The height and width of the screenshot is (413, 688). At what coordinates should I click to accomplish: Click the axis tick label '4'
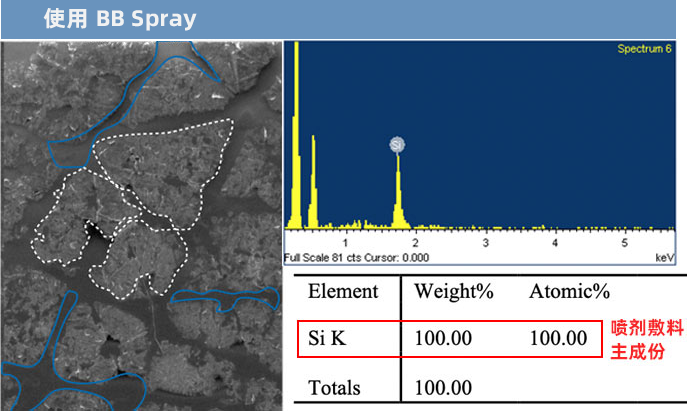(x=555, y=243)
